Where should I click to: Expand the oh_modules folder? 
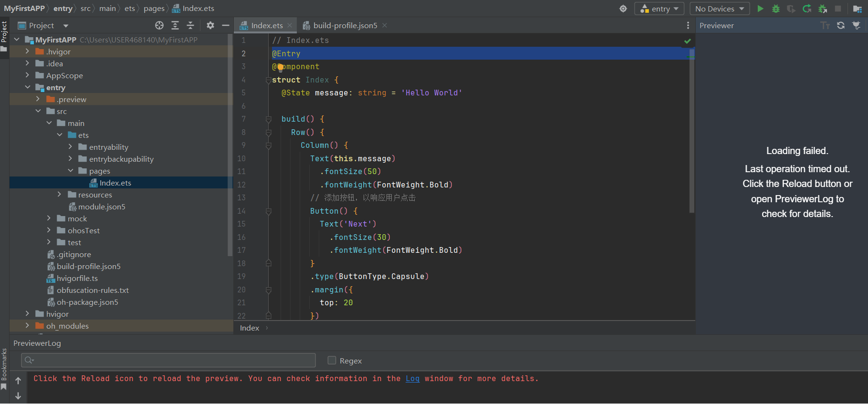pos(27,325)
